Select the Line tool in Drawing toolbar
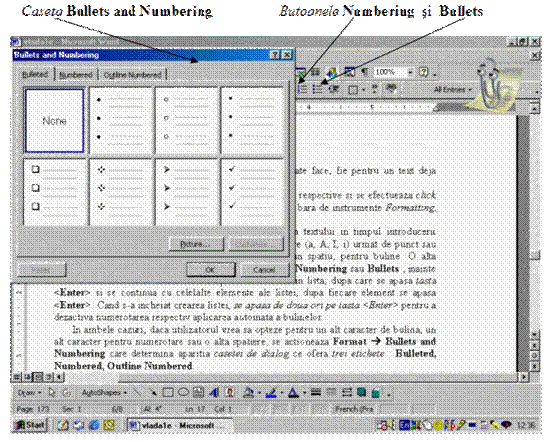The width and height of the screenshot is (548, 442). pyautogui.click(x=138, y=393)
